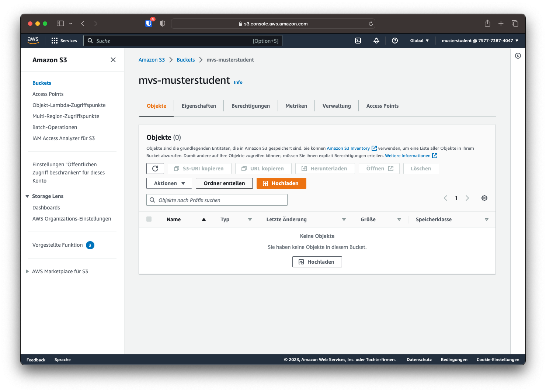Expand AWS Marketplace für S3
Viewport: 546px width, 392px height.
(x=27, y=271)
